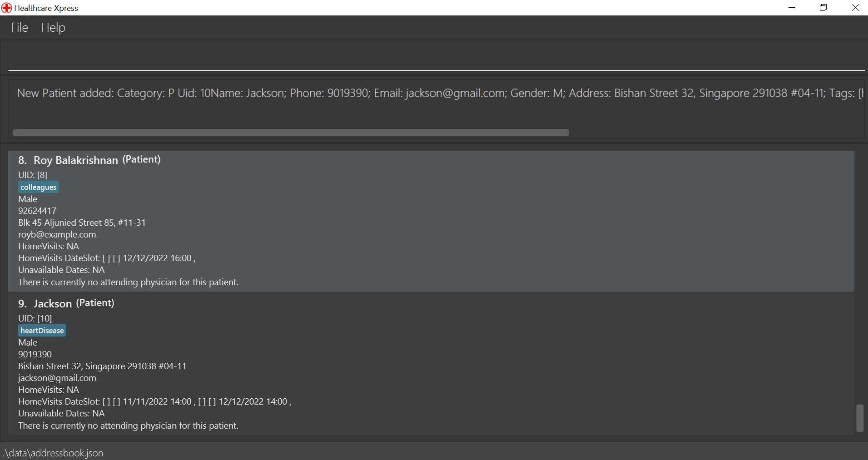The width and height of the screenshot is (868, 460).
Task: Click Roy's HomeVisits DateSlot 12/12/2022 16:00
Action: click(157, 258)
